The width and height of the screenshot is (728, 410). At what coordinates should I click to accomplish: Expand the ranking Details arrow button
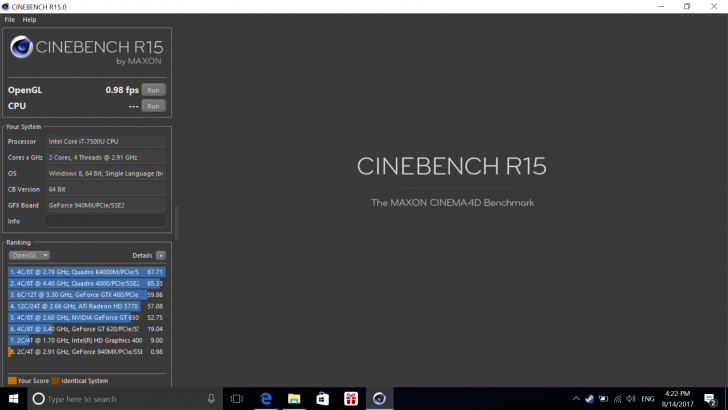coord(160,255)
